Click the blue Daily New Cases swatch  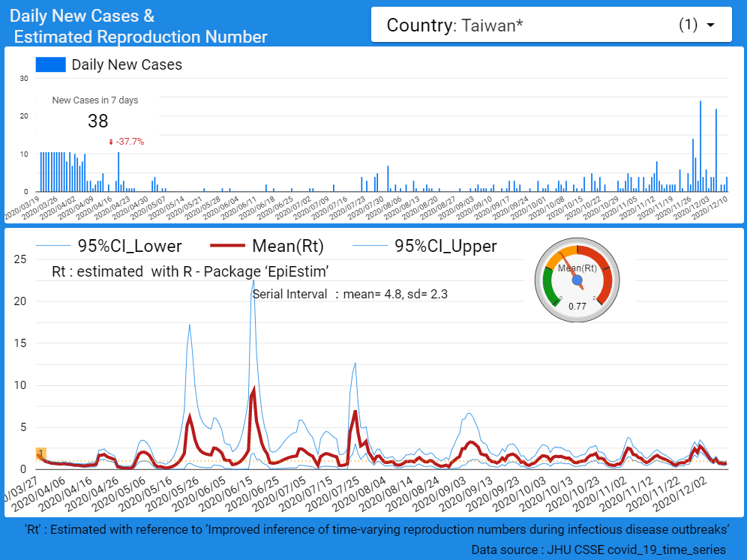(x=50, y=65)
